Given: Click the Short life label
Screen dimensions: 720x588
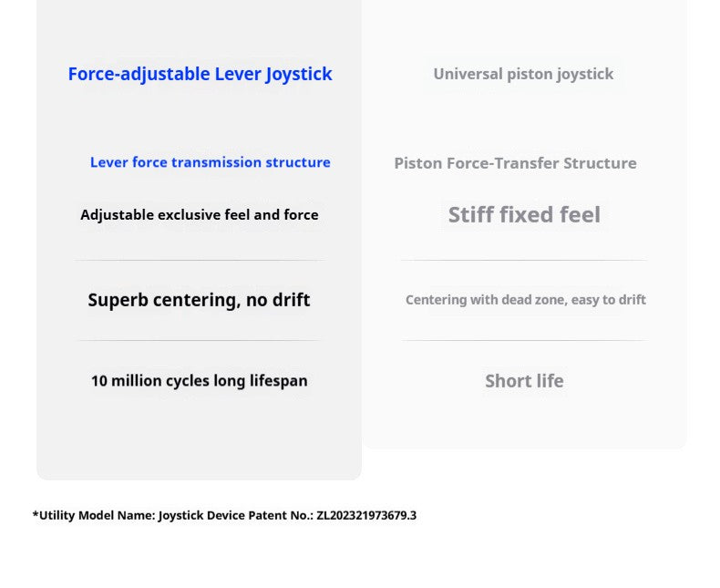Looking at the screenshot, I should [524, 381].
